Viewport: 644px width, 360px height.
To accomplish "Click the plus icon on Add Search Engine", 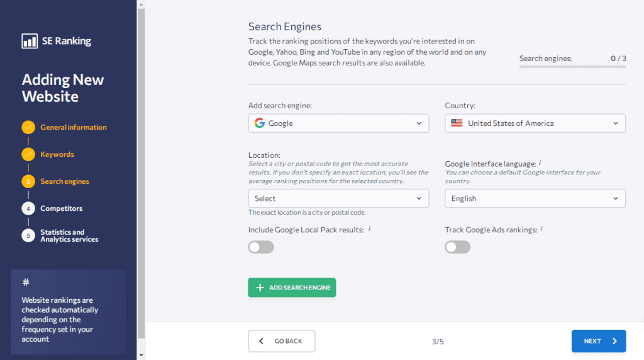I will (x=260, y=288).
